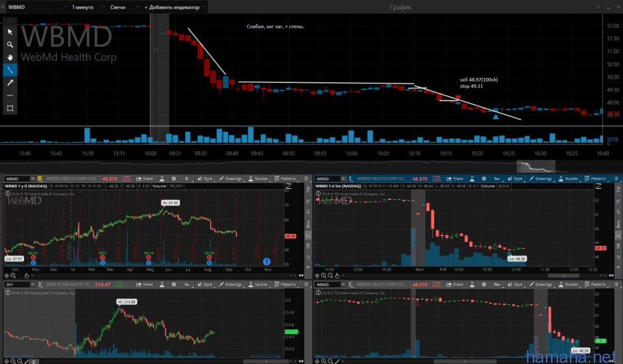Toggle Trd side tab on WBMD daily chart
Viewport: 623px width, 364px height.
tap(308, 189)
